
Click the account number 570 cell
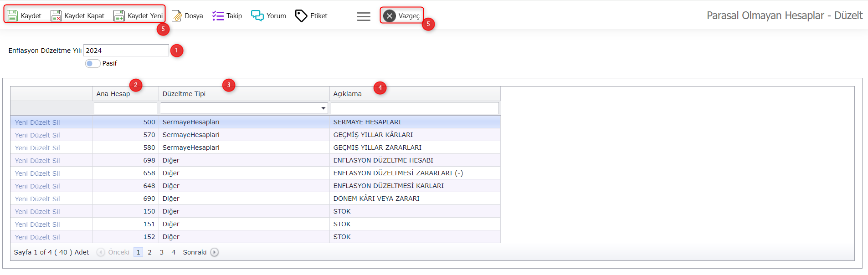click(x=126, y=135)
